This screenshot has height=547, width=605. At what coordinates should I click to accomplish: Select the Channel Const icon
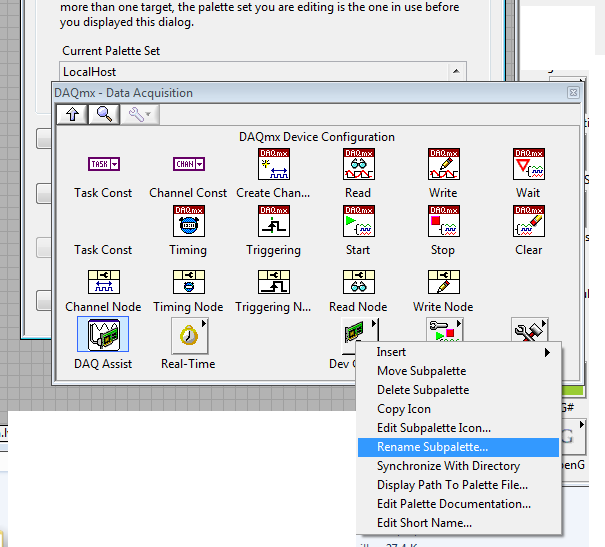click(189, 164)
